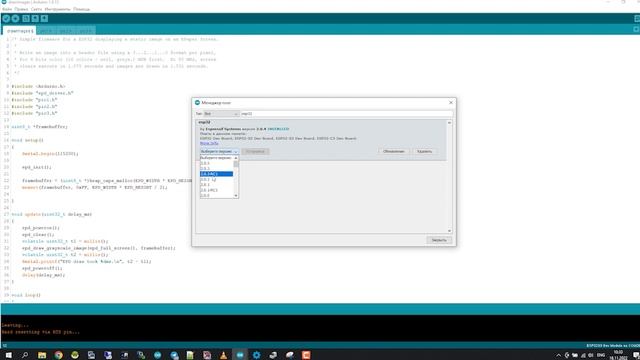Open the Скетч menu

[36, 9]
